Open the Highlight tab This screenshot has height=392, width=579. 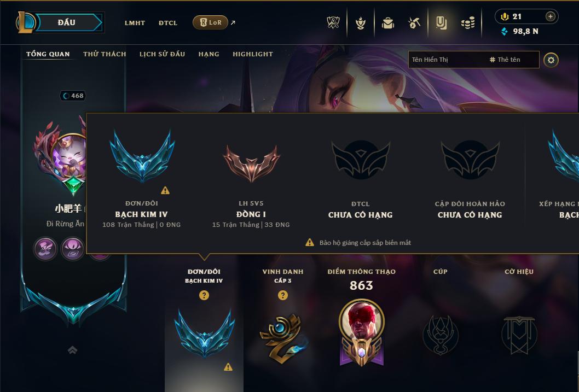click(x=253, y=54)
